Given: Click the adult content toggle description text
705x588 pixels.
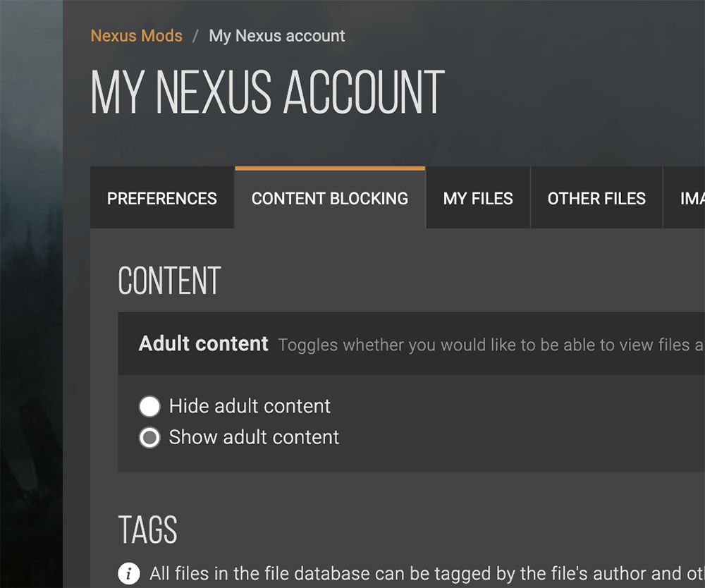Looking at the screenshot, I should [491, 345].
